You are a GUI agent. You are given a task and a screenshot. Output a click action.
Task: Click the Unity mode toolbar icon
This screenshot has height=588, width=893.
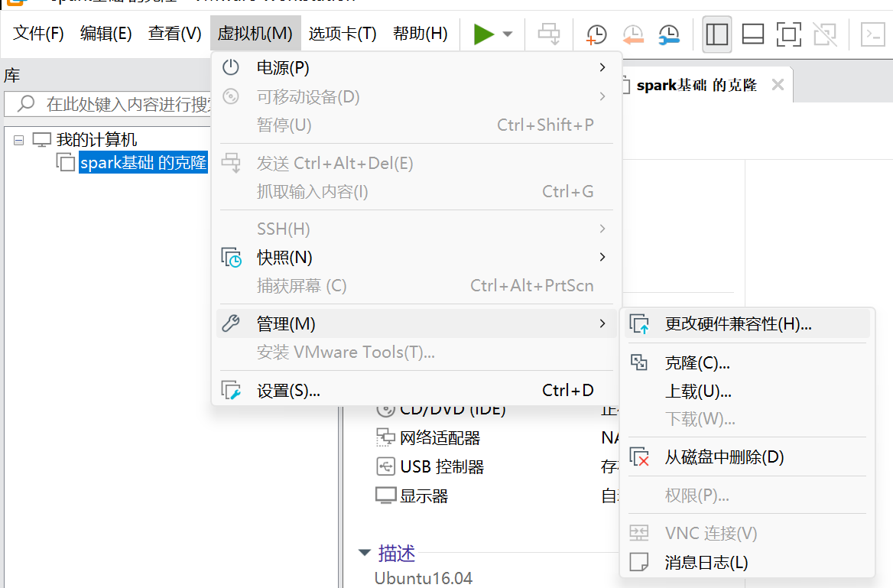pyautogui.click(x=825, y=34)
